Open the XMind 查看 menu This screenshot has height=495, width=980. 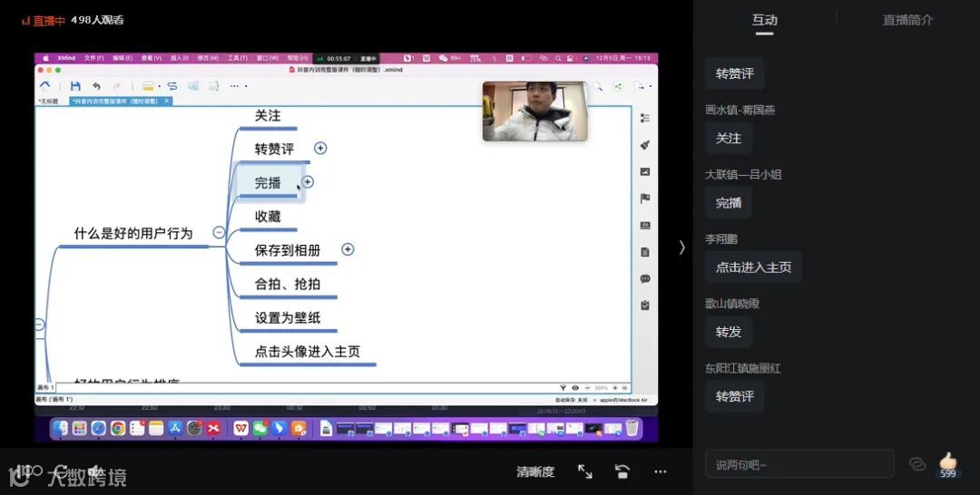pos(152,58)
